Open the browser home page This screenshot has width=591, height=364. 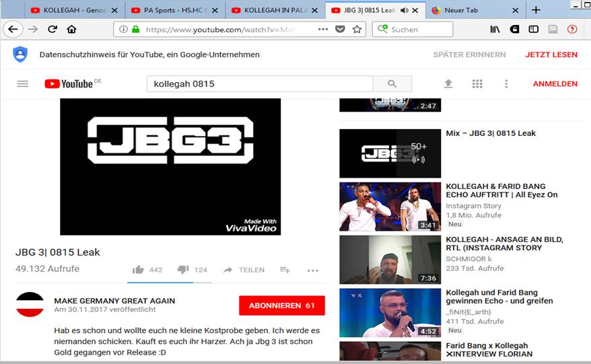pyautogui.click(x=71, y=29)
